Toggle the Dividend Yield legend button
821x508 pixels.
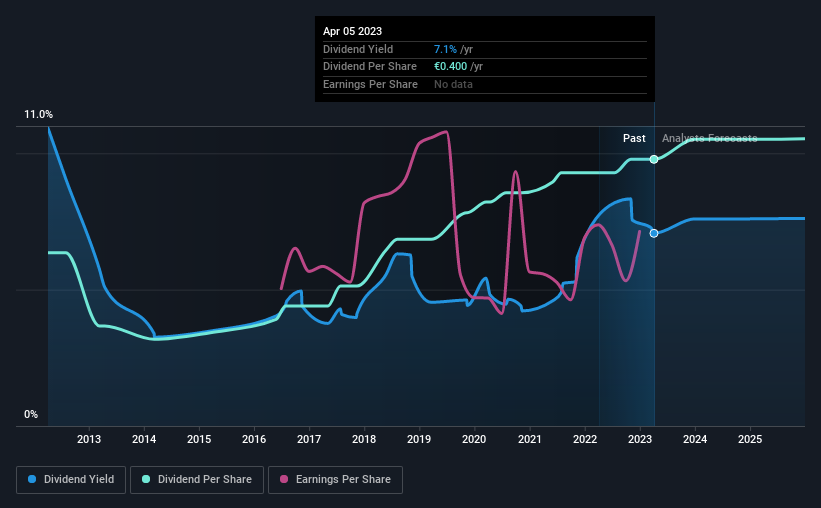[71, 480]
